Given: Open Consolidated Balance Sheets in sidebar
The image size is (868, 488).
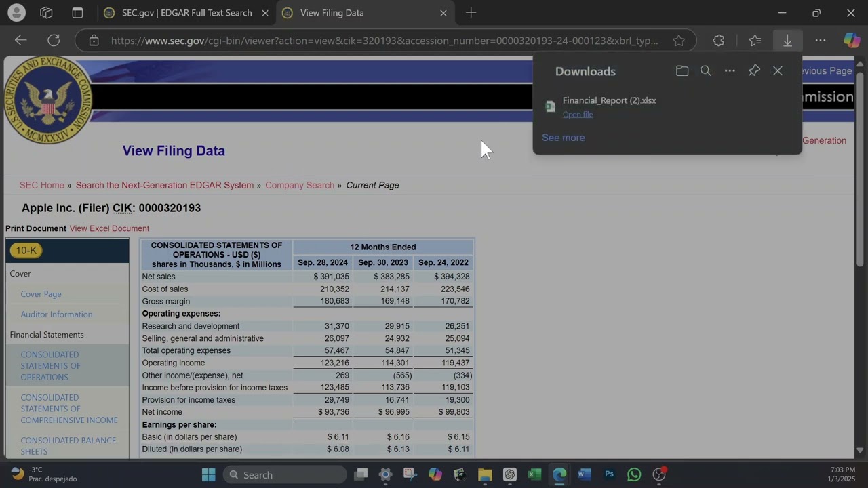Looking at the screenshot, I should coord(68,446).
